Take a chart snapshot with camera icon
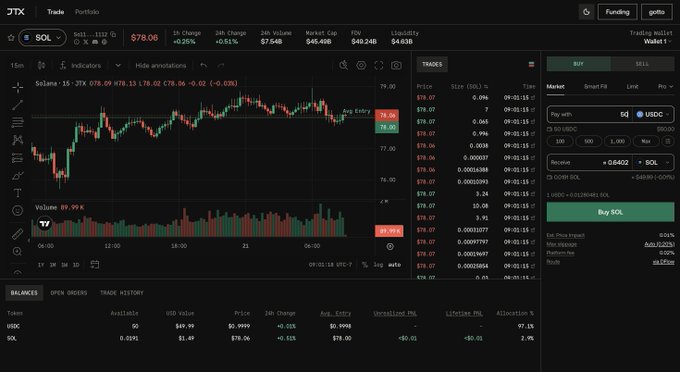 [x=396, y=65]
